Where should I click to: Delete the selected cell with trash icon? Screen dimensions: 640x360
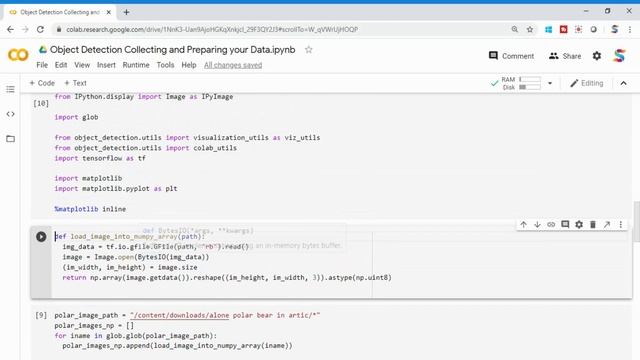593,224
